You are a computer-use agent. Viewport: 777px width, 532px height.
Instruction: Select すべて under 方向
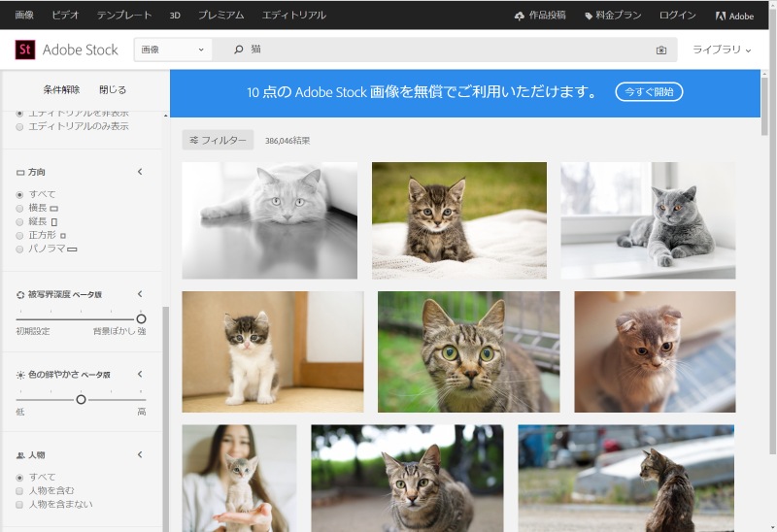click(19, 195)
